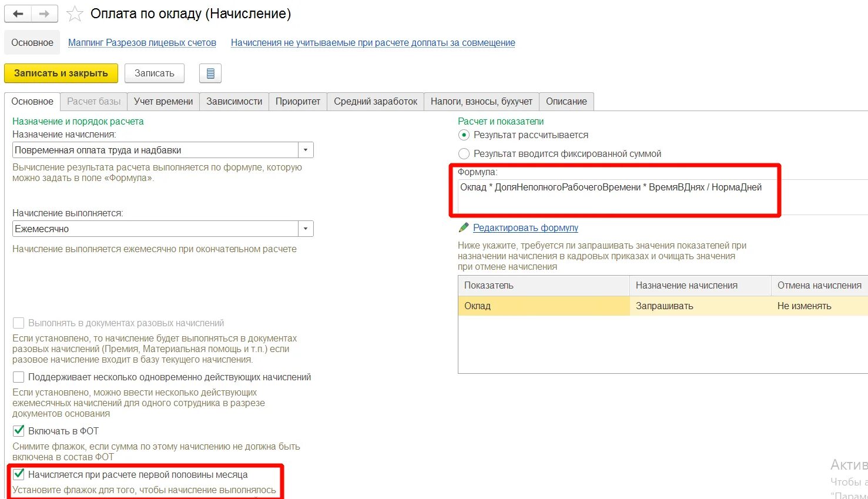Switch to Налоги, взносы, бухучет tab
The image size is (868, 499).
click(481, 101)
